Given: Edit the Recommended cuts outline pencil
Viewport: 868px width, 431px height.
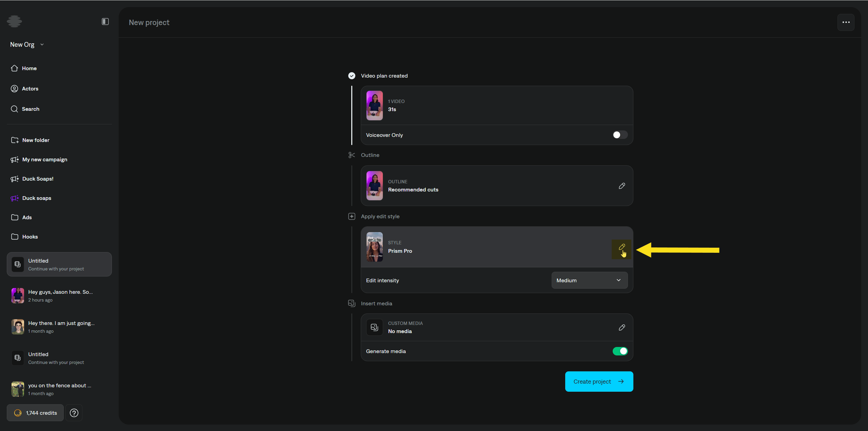Looking at the screenshot, I should tap(622, 186).
